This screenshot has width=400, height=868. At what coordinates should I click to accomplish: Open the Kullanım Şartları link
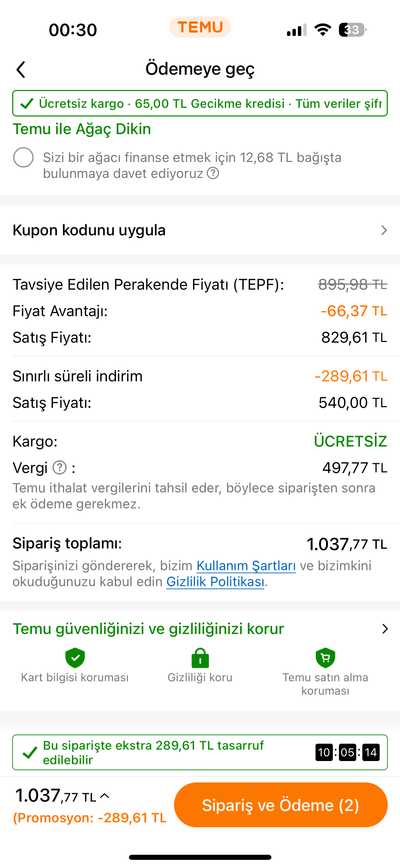(246, 566)
